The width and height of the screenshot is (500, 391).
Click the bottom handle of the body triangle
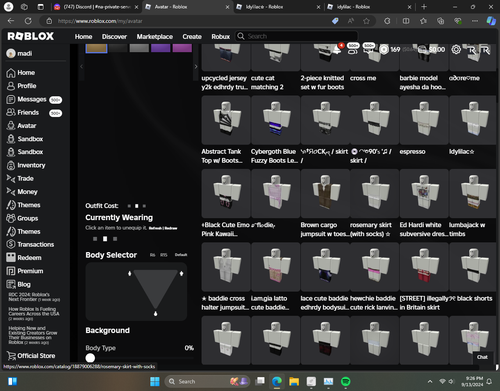coord(155,314)
